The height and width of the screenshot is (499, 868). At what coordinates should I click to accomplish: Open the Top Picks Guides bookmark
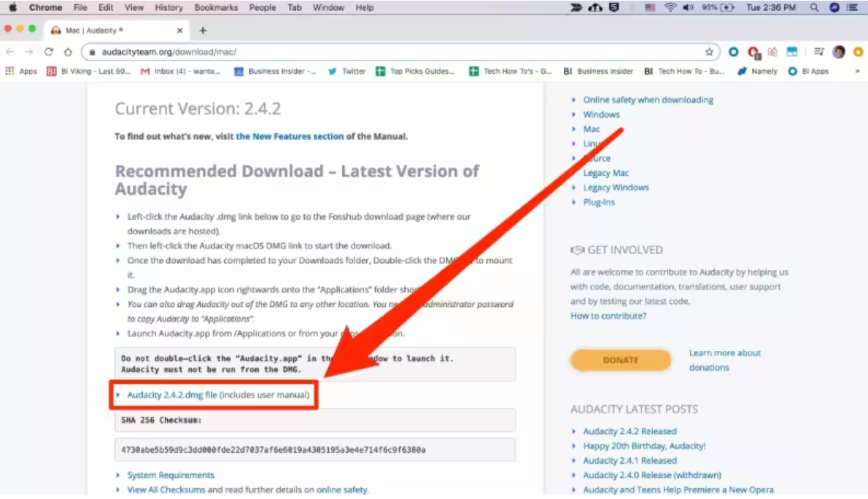[x=415, y=71]
